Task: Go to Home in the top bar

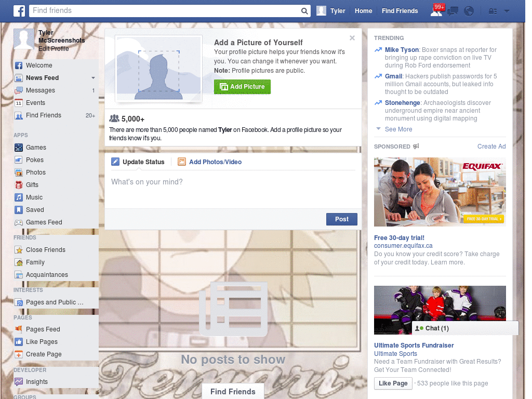Action: 363,11
